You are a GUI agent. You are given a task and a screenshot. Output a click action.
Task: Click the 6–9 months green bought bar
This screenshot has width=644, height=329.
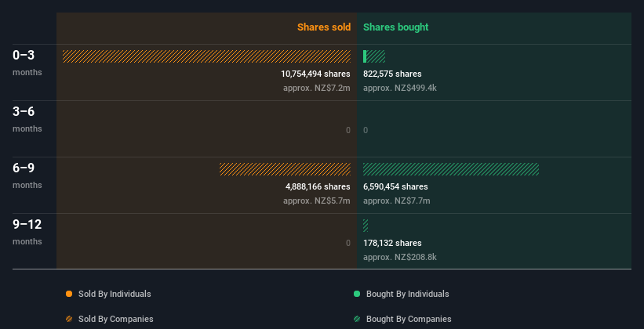pos(451,169)
